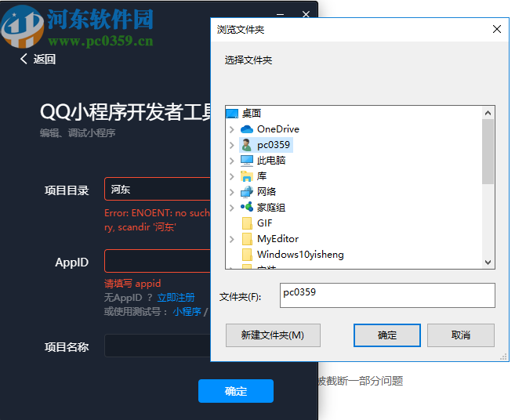Click the folder tree scrollbar thumb
Viewport: 526px width, 420px height.
click(488, 151)
